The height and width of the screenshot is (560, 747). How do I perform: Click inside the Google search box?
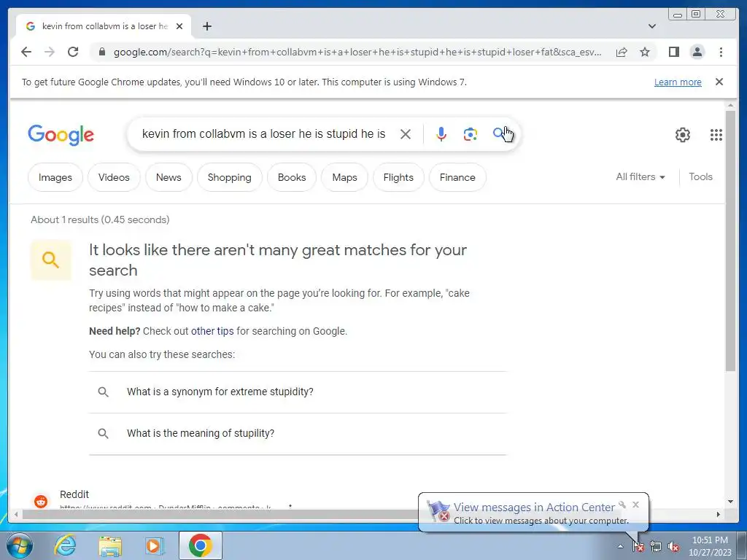coord(263,134)
